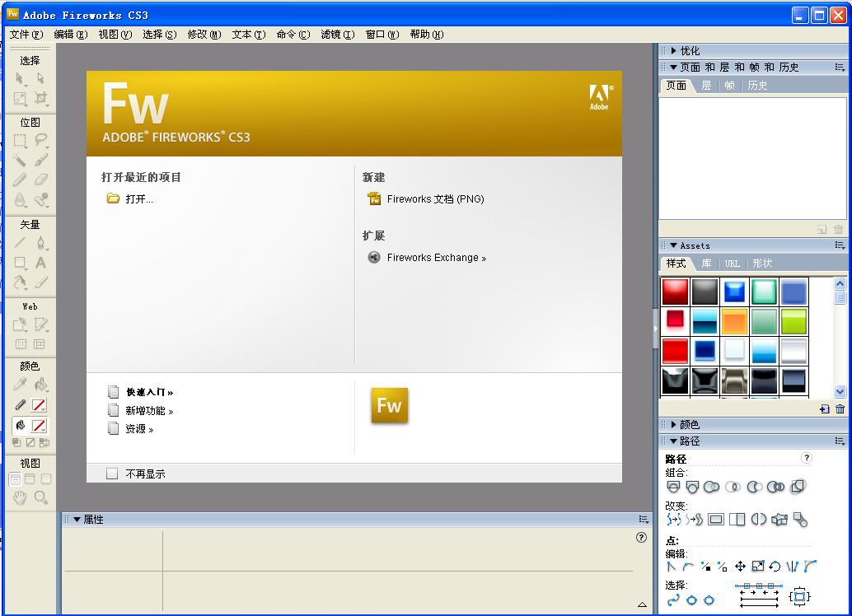
Task: Switch to the 历史 tab
Action: [x=757, y=86]
